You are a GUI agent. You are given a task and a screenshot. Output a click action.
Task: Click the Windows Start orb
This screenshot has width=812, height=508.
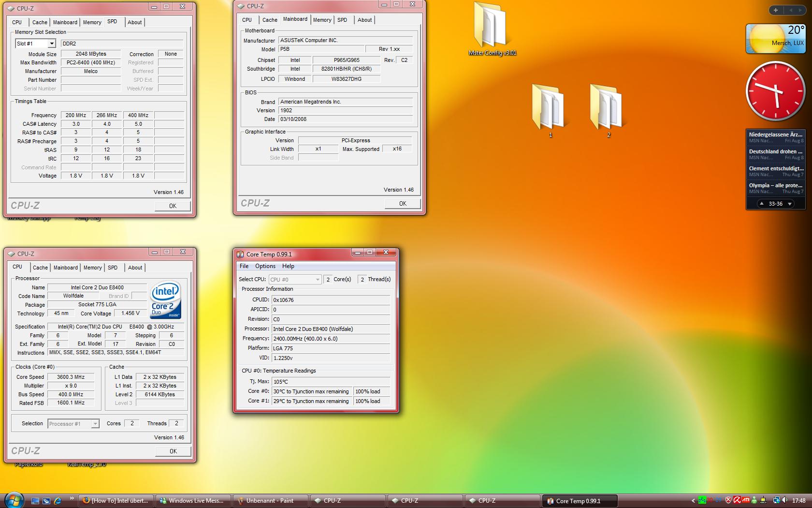[x=14, y=500]
